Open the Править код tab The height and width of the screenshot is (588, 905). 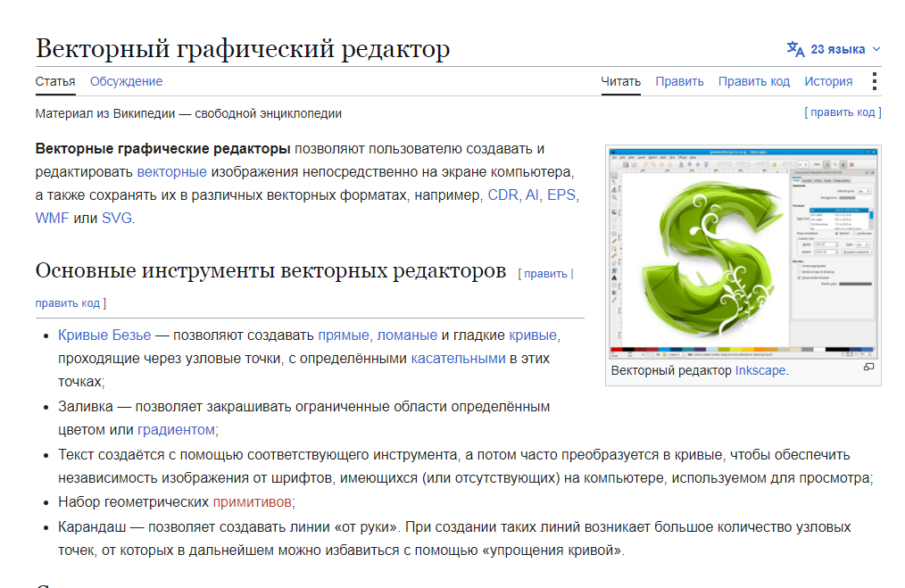click(754, 81)
